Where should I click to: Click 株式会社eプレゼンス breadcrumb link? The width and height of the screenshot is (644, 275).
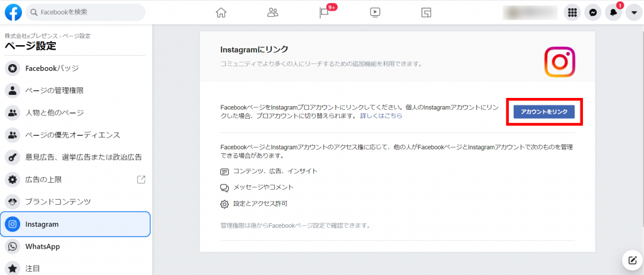click(x=31, y=36)
